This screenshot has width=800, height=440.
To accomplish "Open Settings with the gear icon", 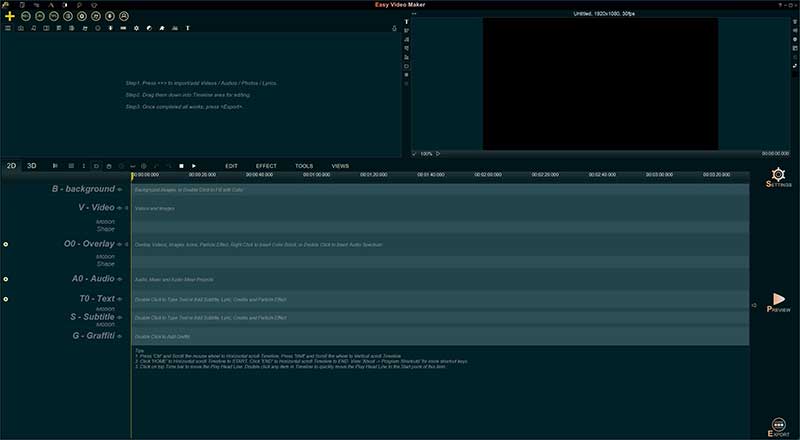I will click(778, 175).
